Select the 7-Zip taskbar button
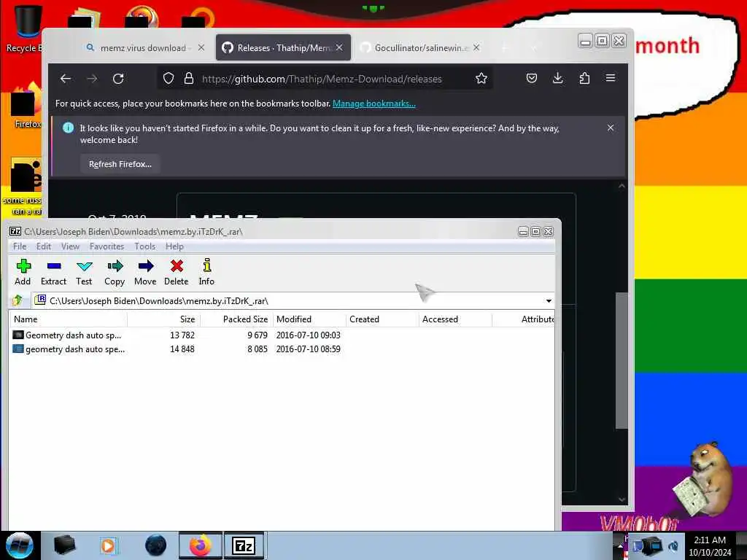The image size is (747, 560). [x=244, y=545]
